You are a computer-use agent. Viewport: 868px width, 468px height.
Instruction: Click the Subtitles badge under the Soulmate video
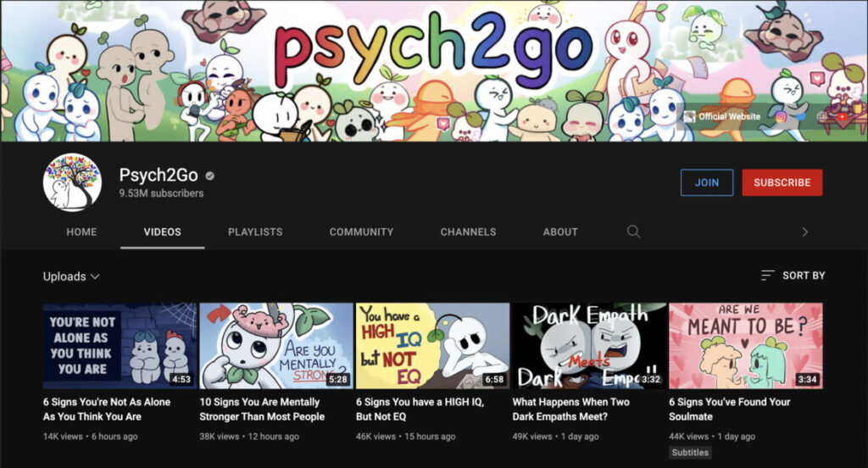coord(690,453)
